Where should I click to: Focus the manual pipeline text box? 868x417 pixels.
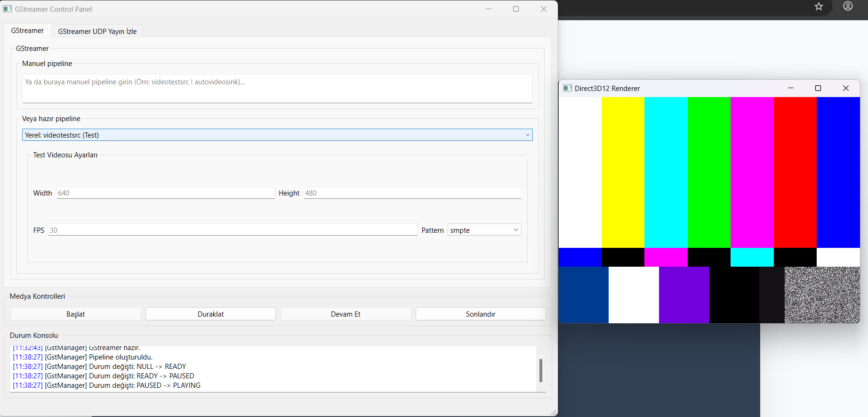277,88
